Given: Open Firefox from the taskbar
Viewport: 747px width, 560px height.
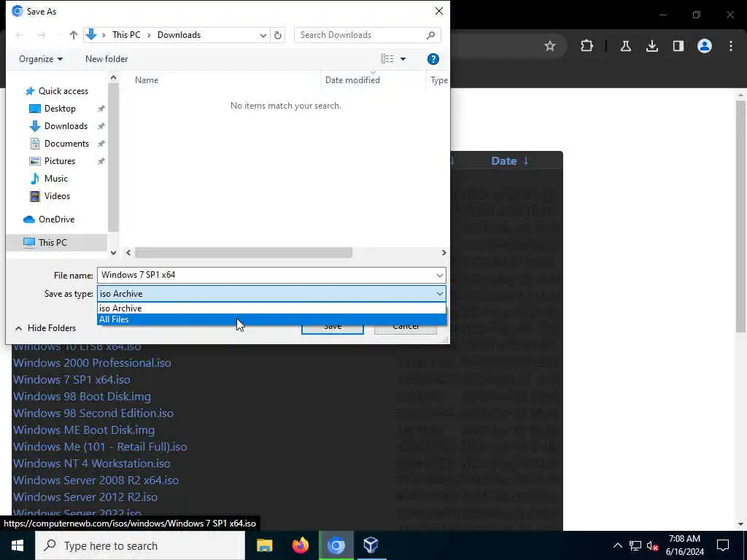Looking at the screenshot, I should (x=300, y=545).
